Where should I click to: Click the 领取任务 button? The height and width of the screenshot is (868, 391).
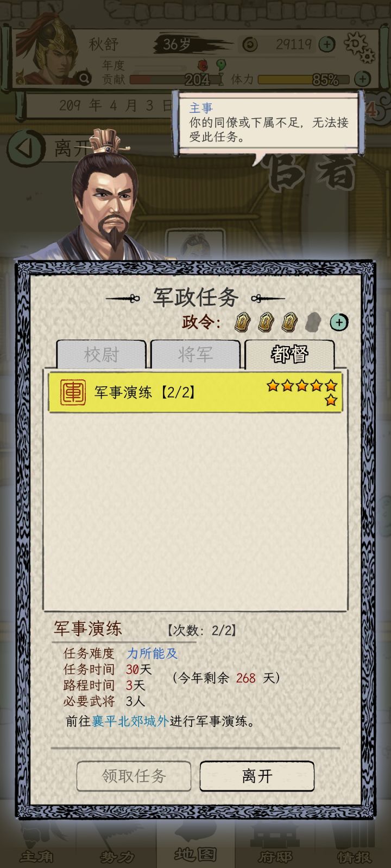point(134,776)
